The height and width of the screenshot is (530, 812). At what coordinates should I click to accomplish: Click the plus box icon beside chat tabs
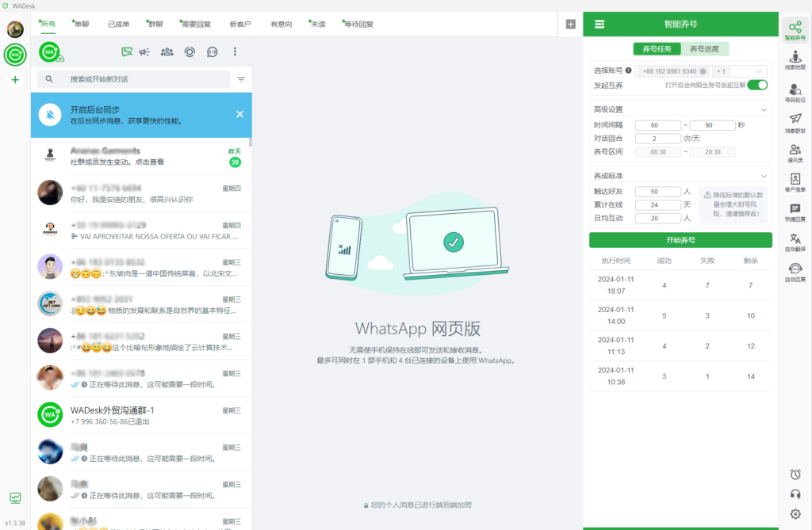click(x=571, y=25)
